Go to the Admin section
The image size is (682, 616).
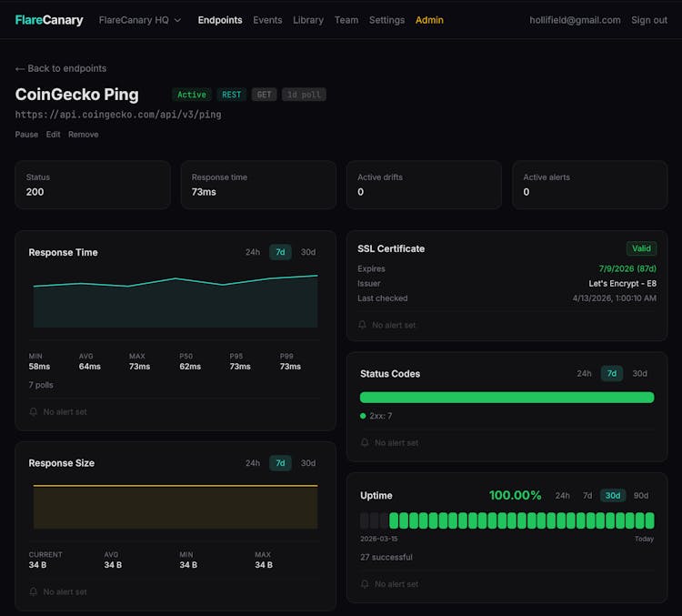[429, 20]
